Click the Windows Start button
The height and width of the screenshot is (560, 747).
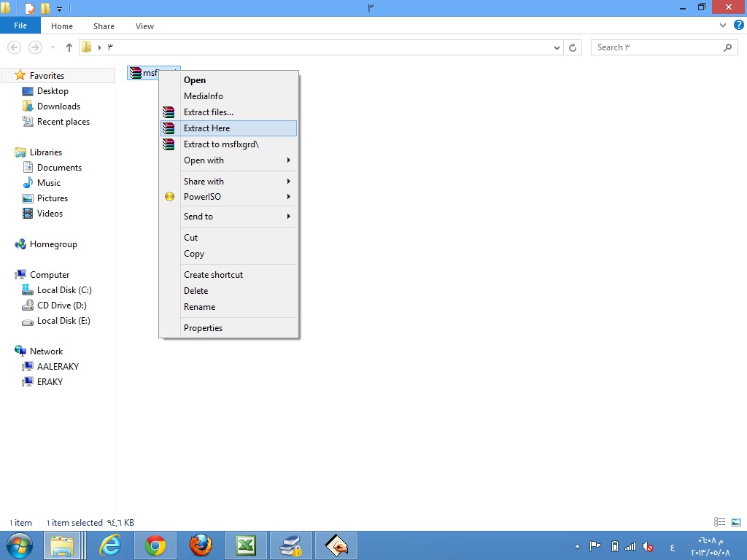pyautogui.click(x=20, y=545)
